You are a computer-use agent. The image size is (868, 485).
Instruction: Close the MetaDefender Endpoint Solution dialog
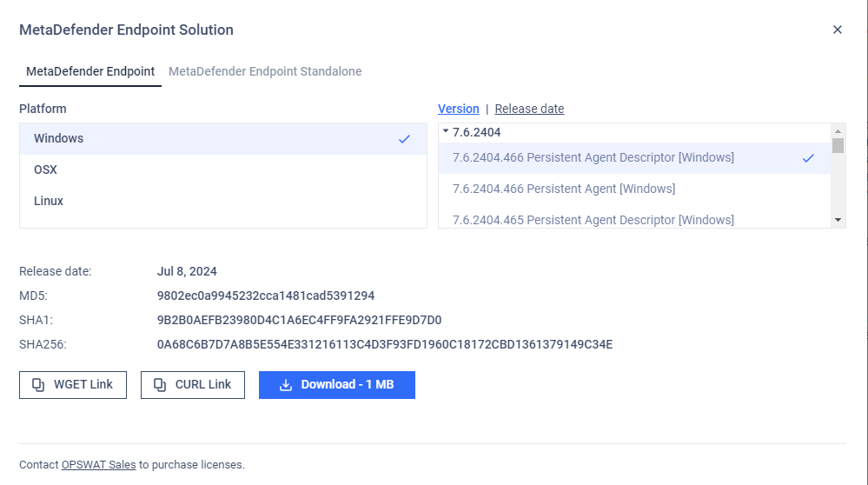click(837, 30)
